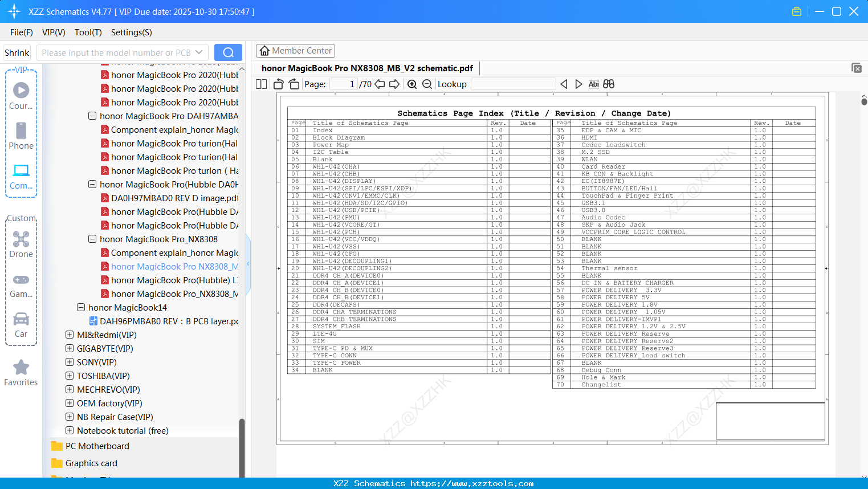Select the 'PC Motherboard' folder label
868x489 pixels.
tap(97, 446)
